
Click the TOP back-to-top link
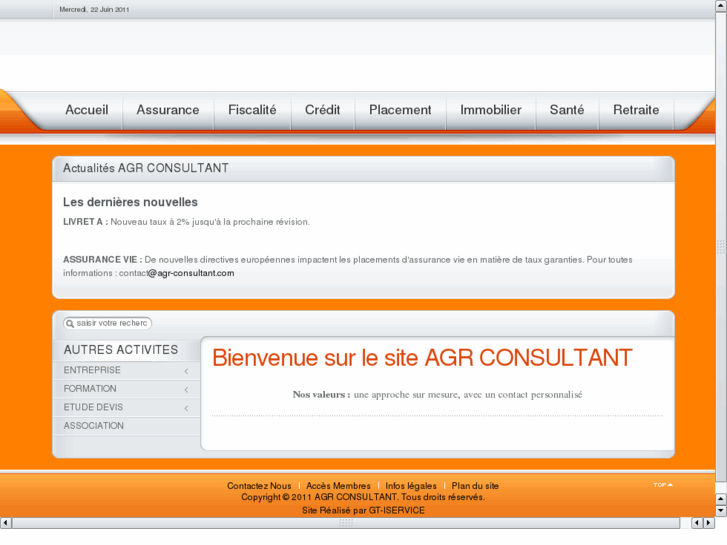tap(663, 485)
